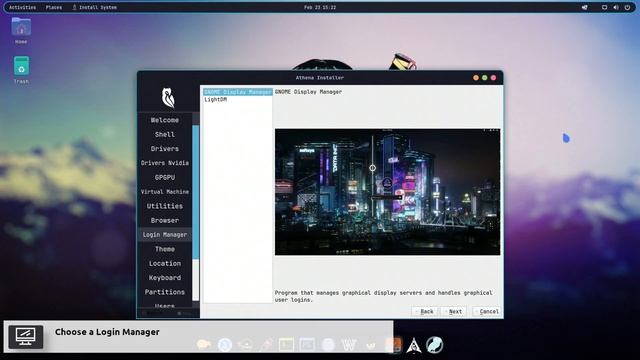640x360 pixels.
Task: Click the Next button
Action: tap(454, 311)
